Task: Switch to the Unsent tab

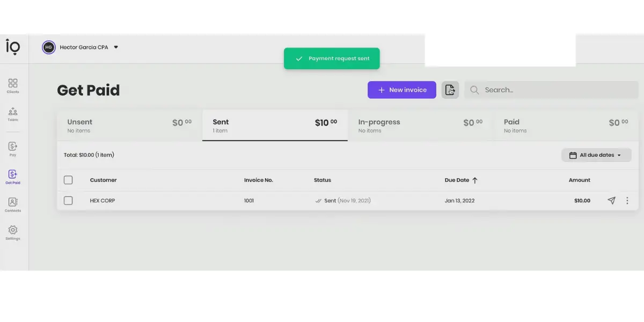Action: coord(129,126)
